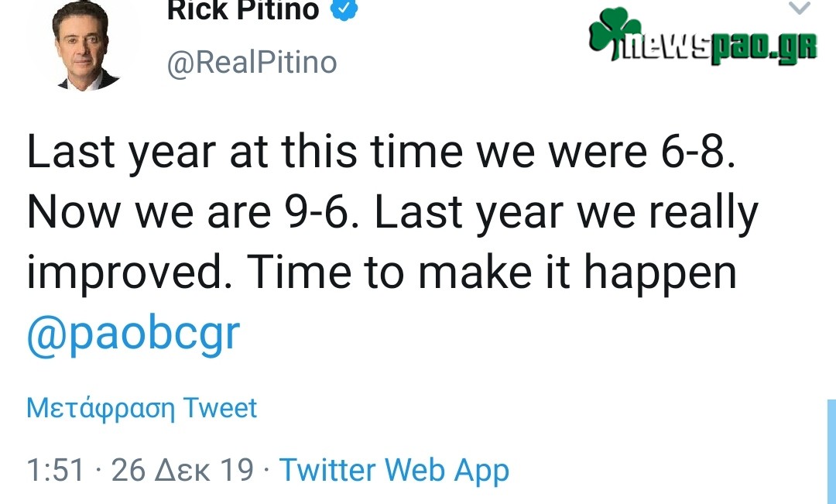836x504 pixels.
Task: Click the "9-6" record in the tweet
Action: point(319,212)
